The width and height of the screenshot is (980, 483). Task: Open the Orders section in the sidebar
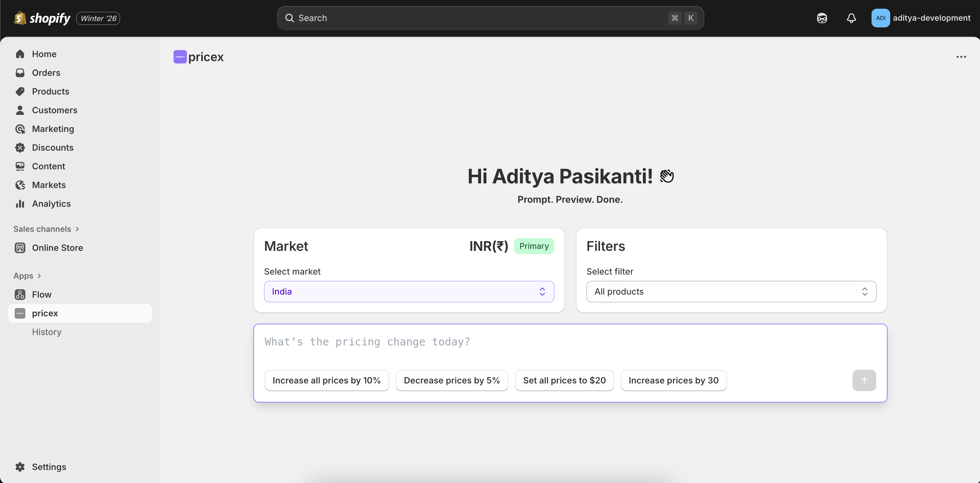(46, 73)
